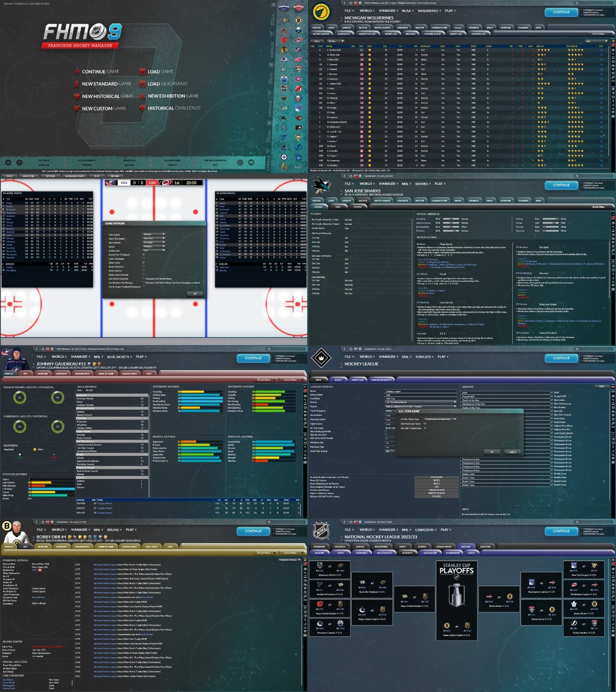Click the San Jose Sharks team logo
The image size is (616, 692).
point(321,185)
